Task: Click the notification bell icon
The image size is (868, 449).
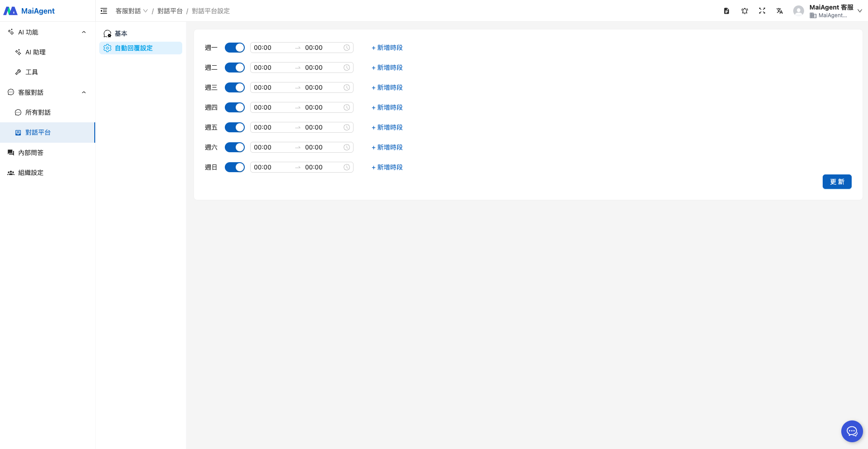Action: tap(744, 11)
